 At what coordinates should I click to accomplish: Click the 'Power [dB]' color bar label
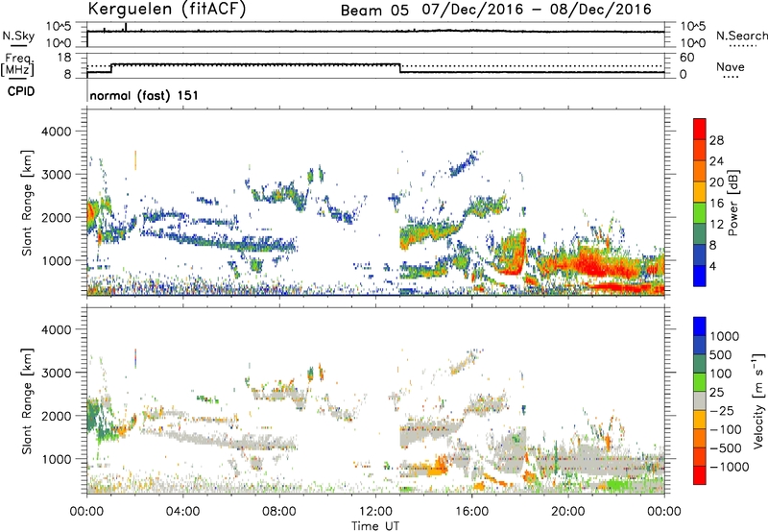click(x=732, y=203)
